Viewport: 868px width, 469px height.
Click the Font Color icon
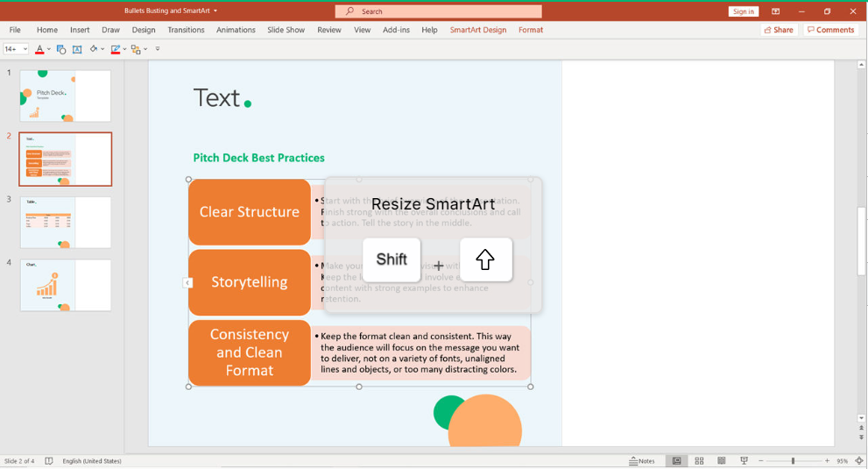tap(39, 49)
